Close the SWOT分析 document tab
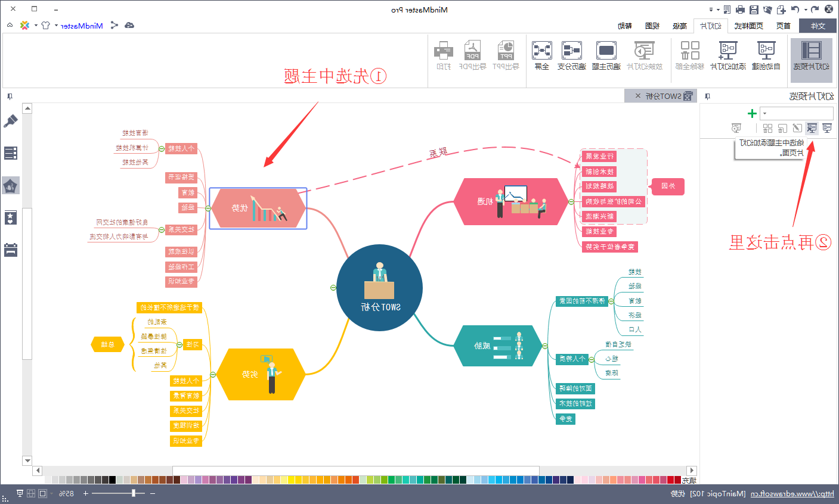 [x=638, y=96]
